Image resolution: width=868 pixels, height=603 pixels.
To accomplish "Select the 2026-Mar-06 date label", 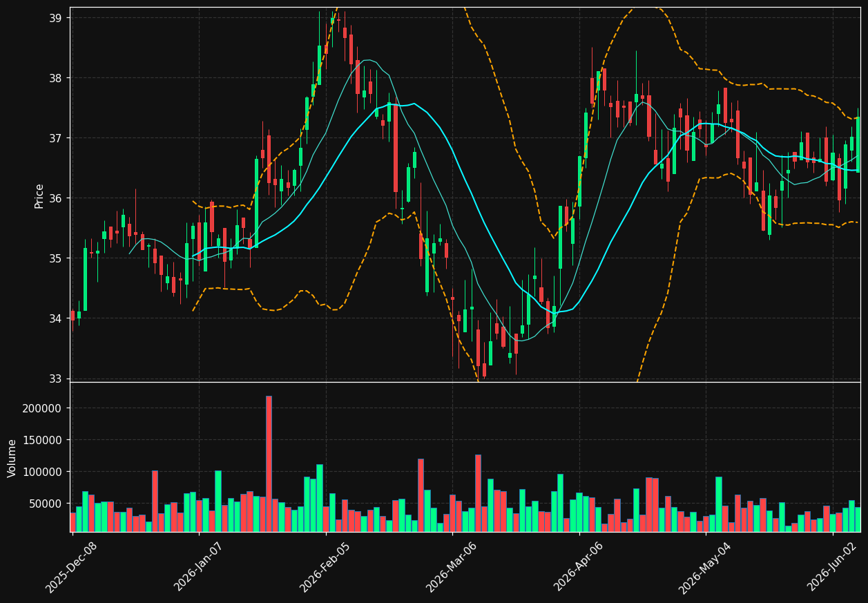I will (452, 567).
